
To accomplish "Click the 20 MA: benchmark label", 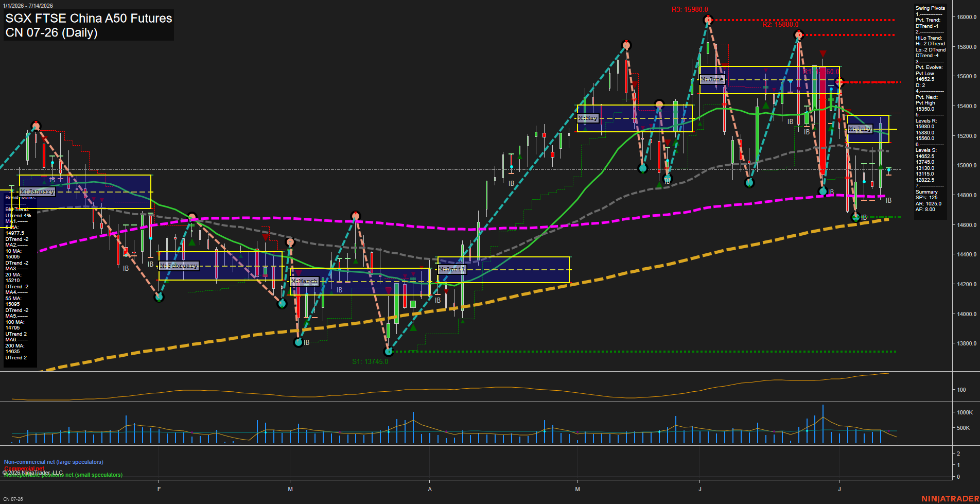I will 13,275.
